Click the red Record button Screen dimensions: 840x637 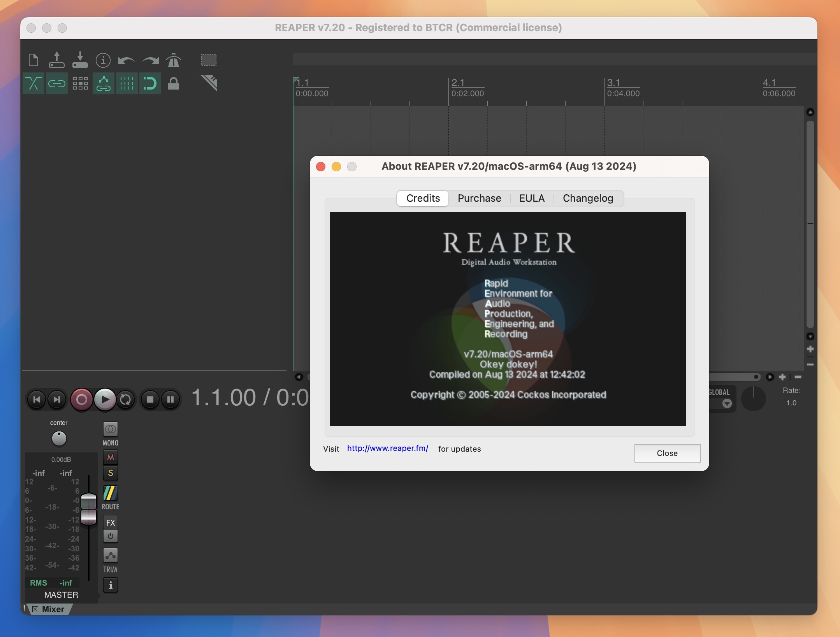click(x=81, y=399)
